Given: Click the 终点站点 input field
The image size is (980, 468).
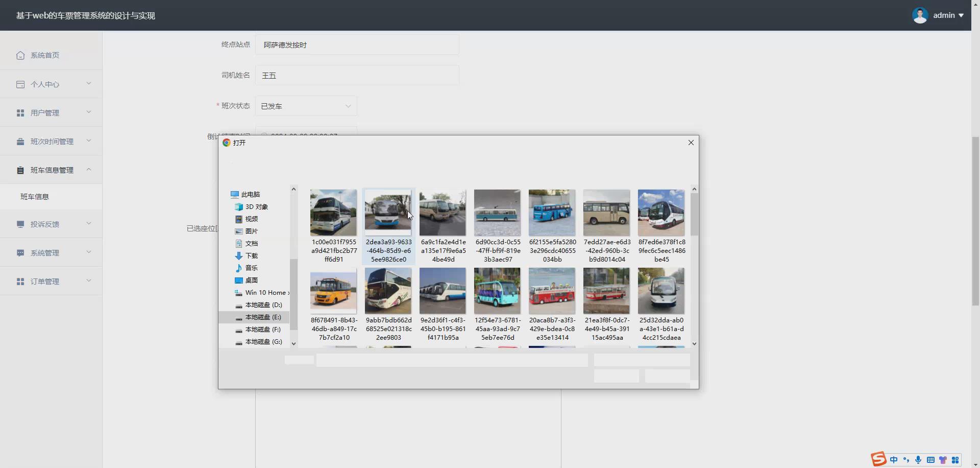Looking at the screenshot, I should coord(357,45).
